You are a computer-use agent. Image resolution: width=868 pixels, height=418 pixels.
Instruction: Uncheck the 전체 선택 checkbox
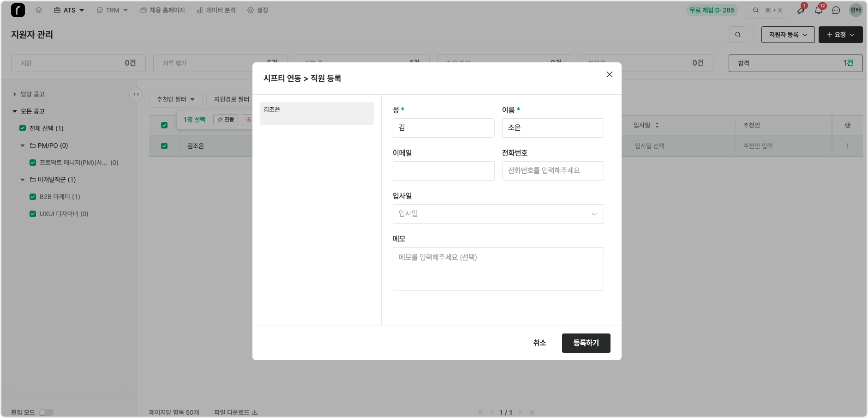pos(23,128)
